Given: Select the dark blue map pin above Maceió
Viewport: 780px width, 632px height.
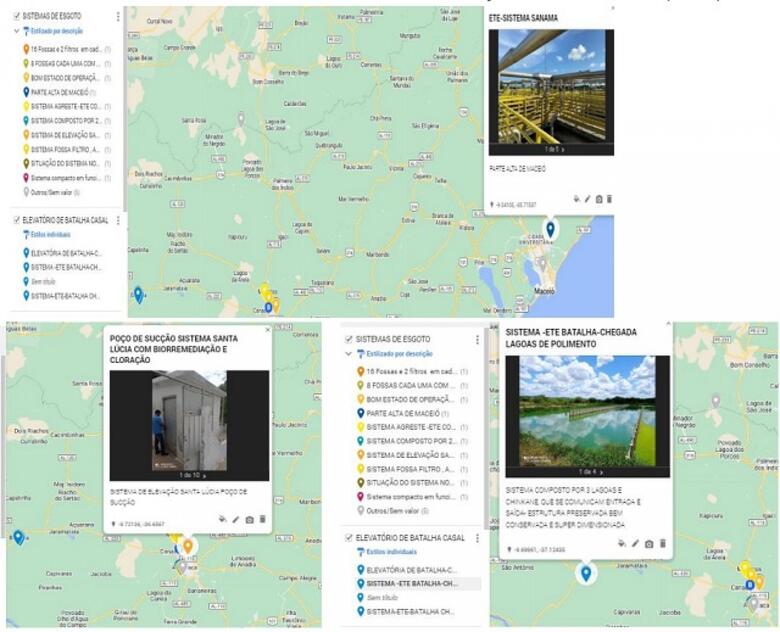Looking at the screenshot, I should (550, 231).
